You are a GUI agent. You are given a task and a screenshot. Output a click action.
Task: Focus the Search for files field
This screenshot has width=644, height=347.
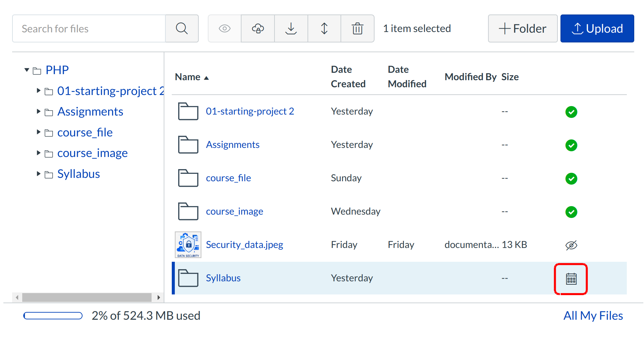tap(89, 29)
